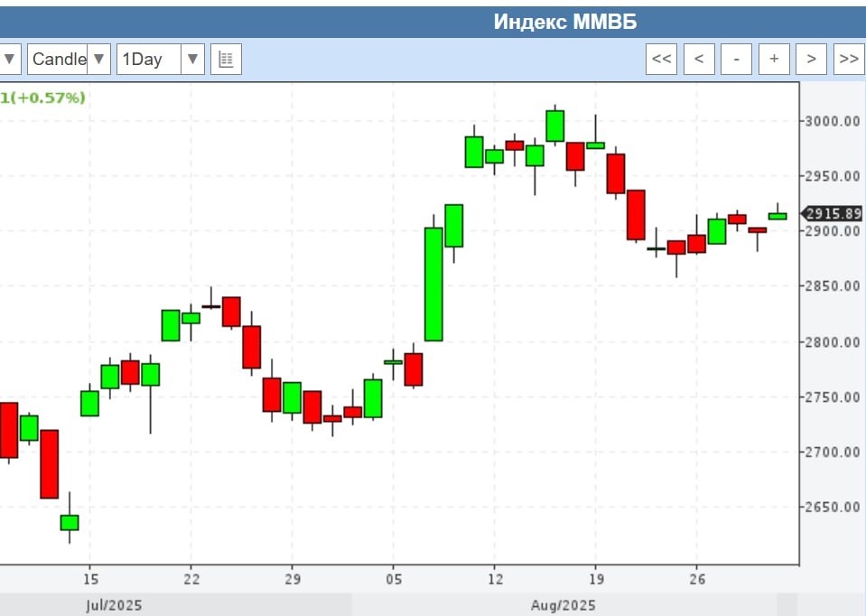Click the small green candle near 2650

click(x=70, y=523)
